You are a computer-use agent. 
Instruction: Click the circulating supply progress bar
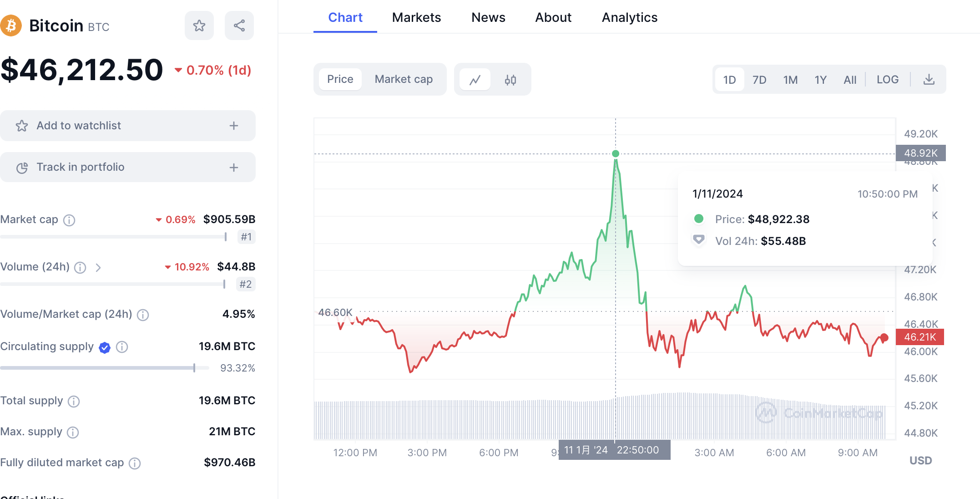coord(105,368)
